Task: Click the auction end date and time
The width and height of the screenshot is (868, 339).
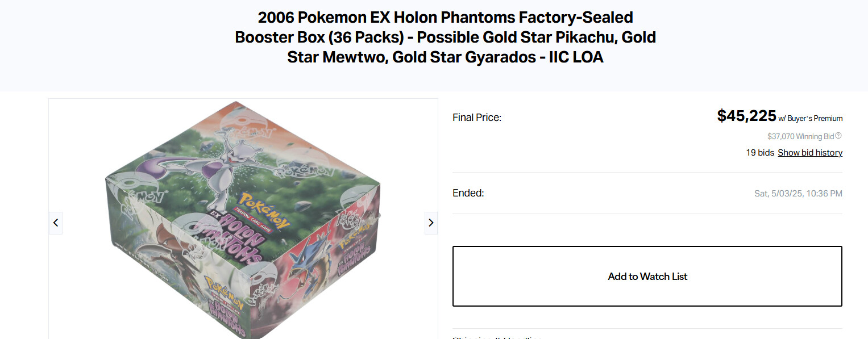Action: click(x=798, y=194)
